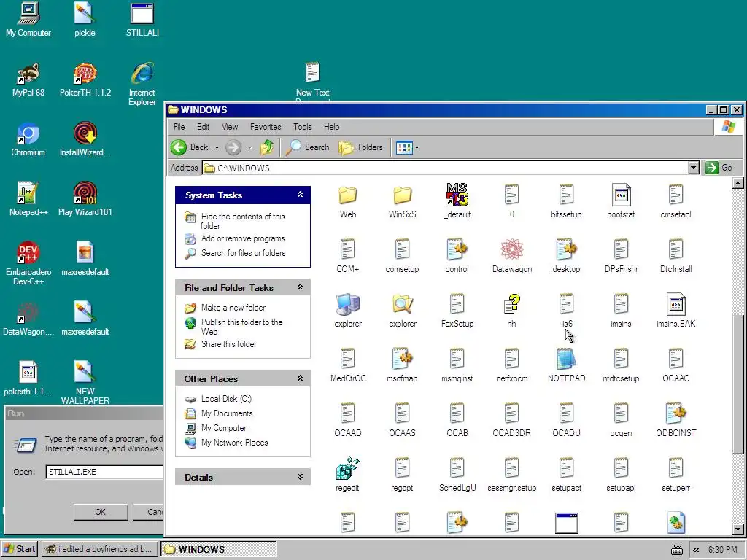
Task: Click the Go button by address bar
Action: tap(719, 168)
